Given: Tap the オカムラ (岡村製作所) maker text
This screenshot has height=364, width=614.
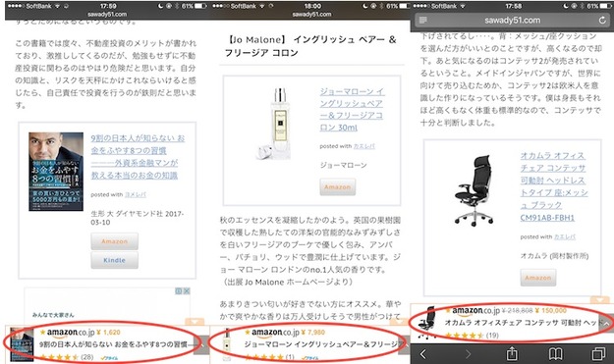Looking at the screenshot, I should click(x=554, y=256).
